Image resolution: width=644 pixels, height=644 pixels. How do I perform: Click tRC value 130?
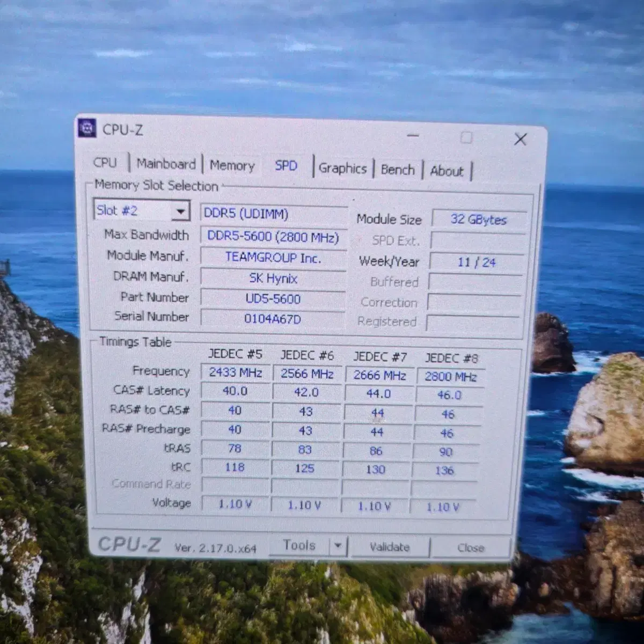click(376, 470)
